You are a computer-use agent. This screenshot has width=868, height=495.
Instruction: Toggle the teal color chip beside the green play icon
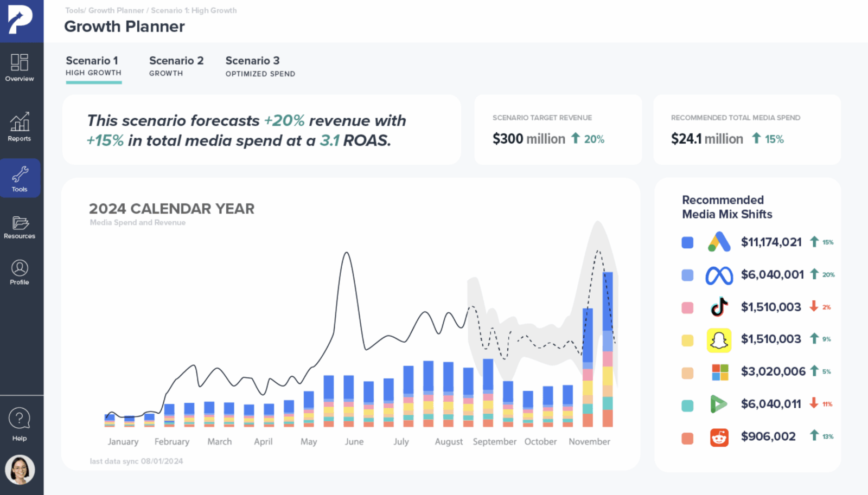687,404
